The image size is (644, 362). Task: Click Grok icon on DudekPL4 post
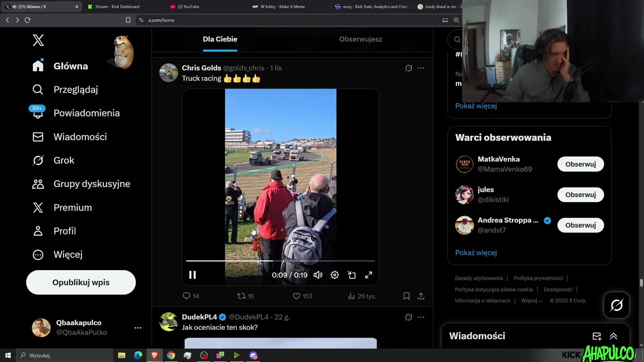(409, 317)
